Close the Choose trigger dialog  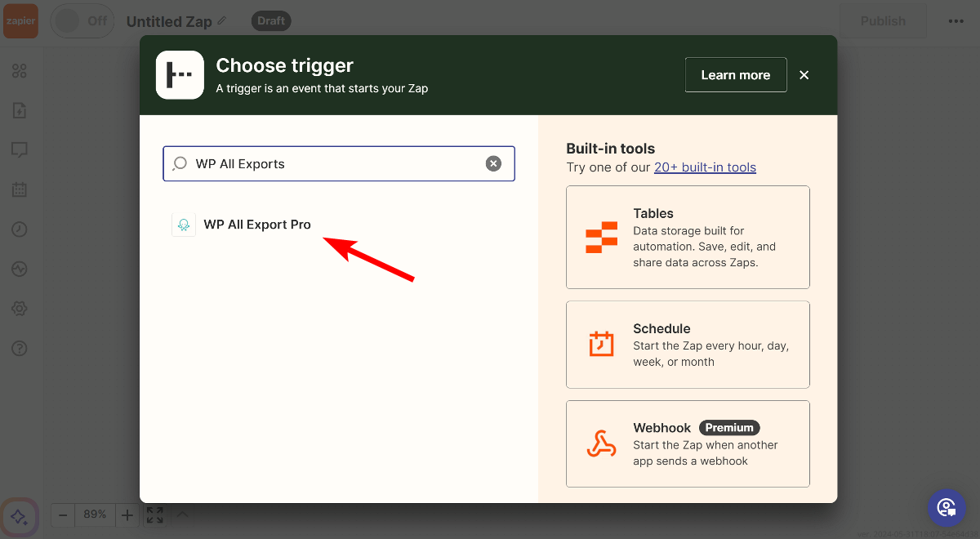coord(804,75)
